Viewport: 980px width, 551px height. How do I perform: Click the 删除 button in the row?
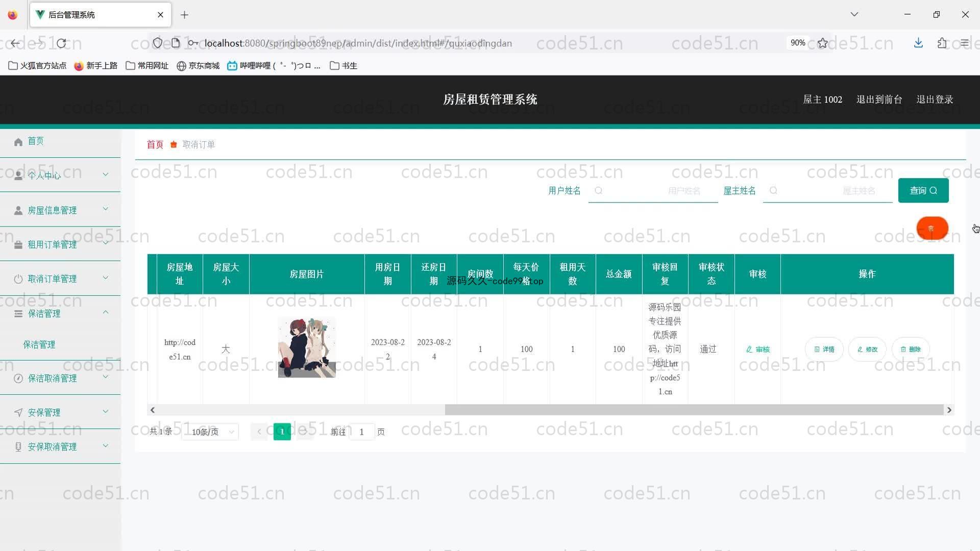[911, 349]
